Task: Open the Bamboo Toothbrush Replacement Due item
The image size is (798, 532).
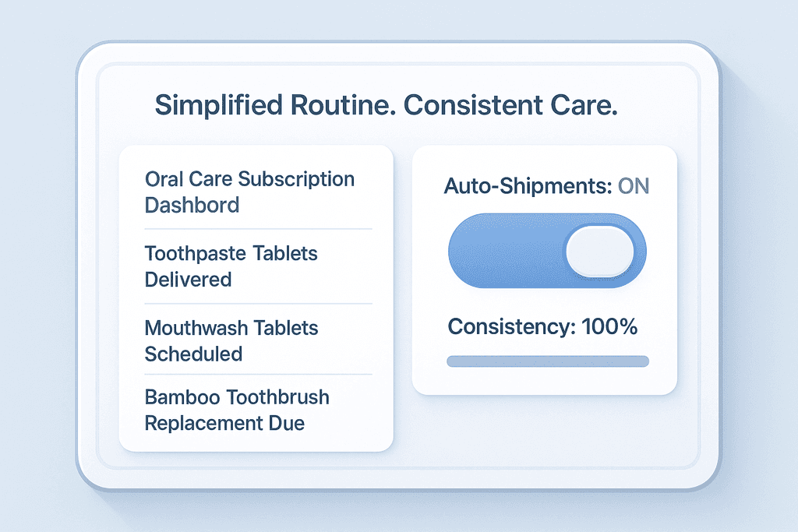Action: (x=237, y=410)
